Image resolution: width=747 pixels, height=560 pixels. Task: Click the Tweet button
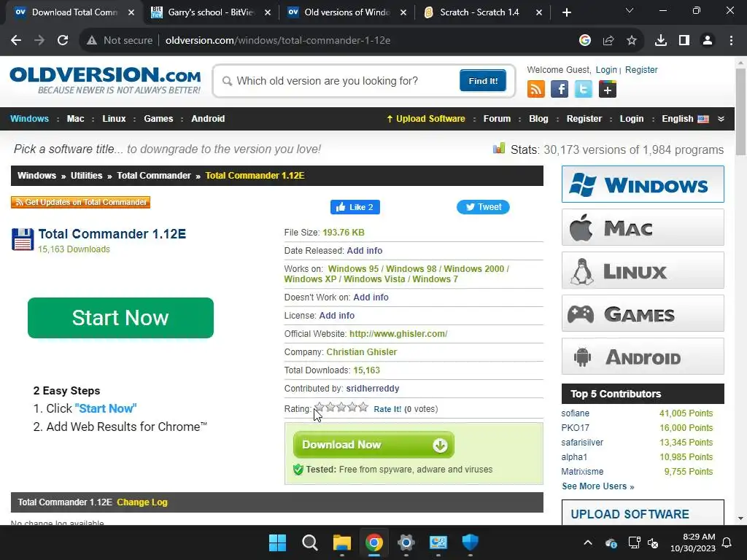click(483, 207)
